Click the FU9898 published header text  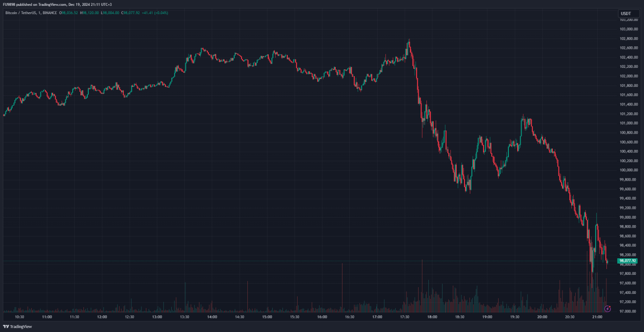pos(57,4)
